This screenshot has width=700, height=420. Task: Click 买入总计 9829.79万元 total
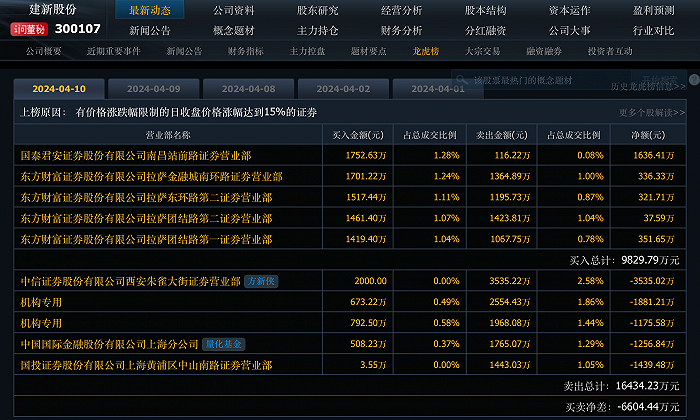point(624,260)
